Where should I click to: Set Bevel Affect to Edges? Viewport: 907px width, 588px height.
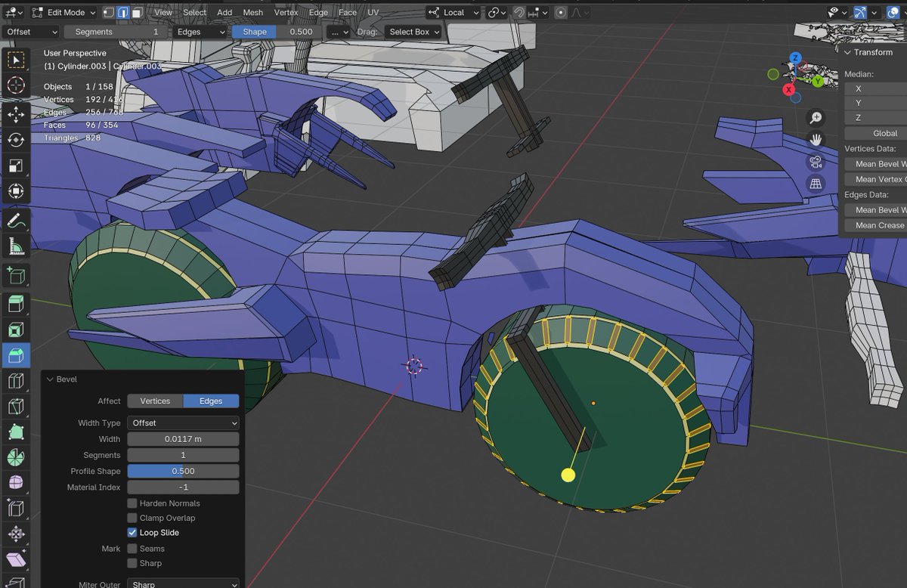(211, 401)
